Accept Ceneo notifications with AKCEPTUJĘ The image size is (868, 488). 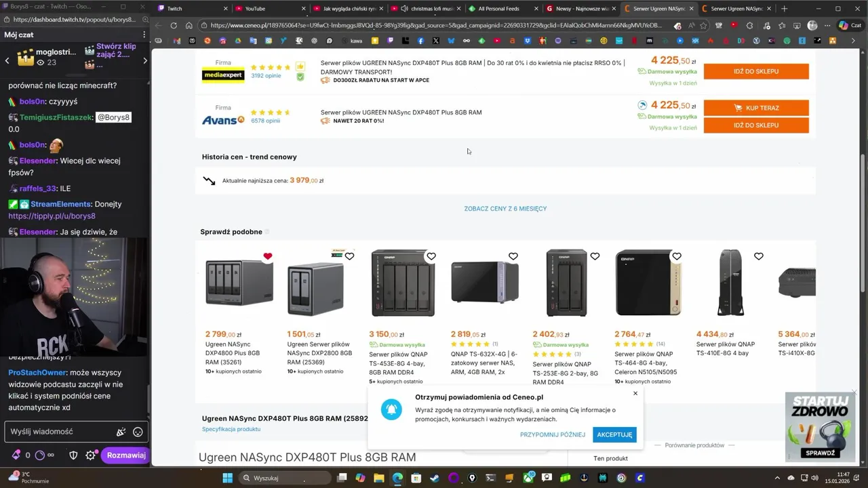coord(614,434)
